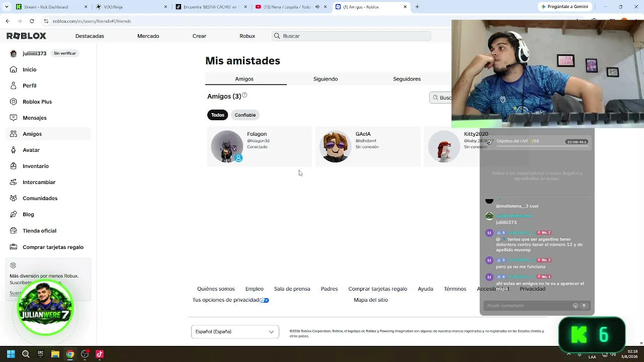Select the Confiable filter chip
The height and width of the screenshot is (362, 644).
[x=245, y=115]
